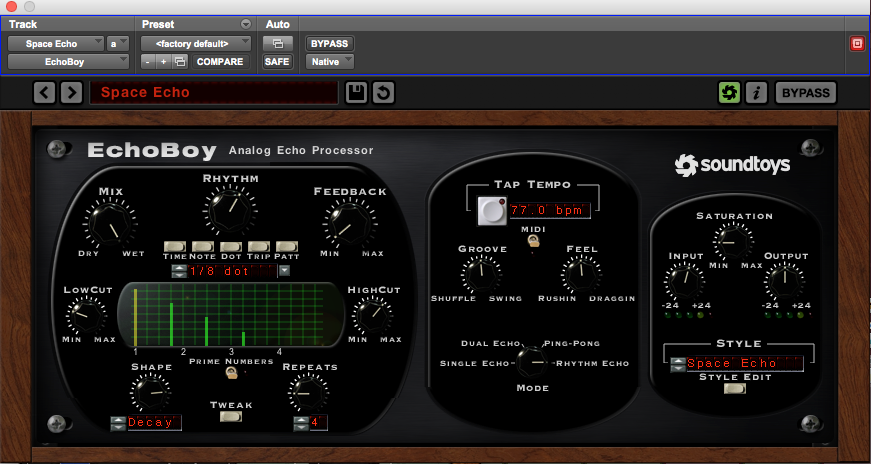
Task: Click the HighCut knob
Action: point(372,315)
